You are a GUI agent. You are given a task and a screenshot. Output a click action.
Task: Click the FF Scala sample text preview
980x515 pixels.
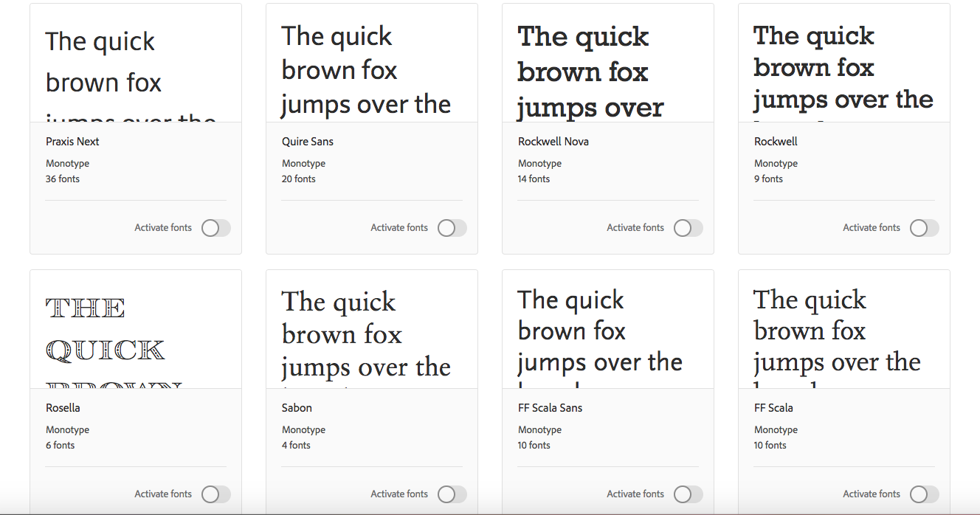(837, 332)
